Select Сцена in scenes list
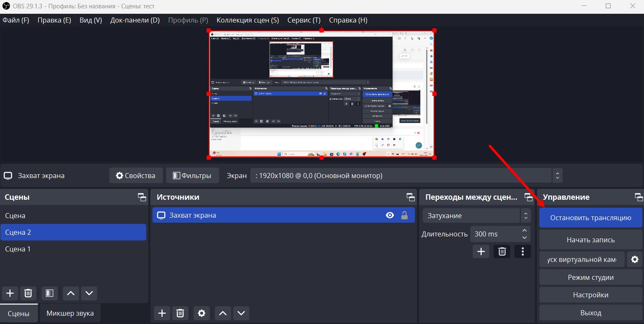The height and width of the screenshot is (324, 644). pyautogui.click(x=73, y=216)
